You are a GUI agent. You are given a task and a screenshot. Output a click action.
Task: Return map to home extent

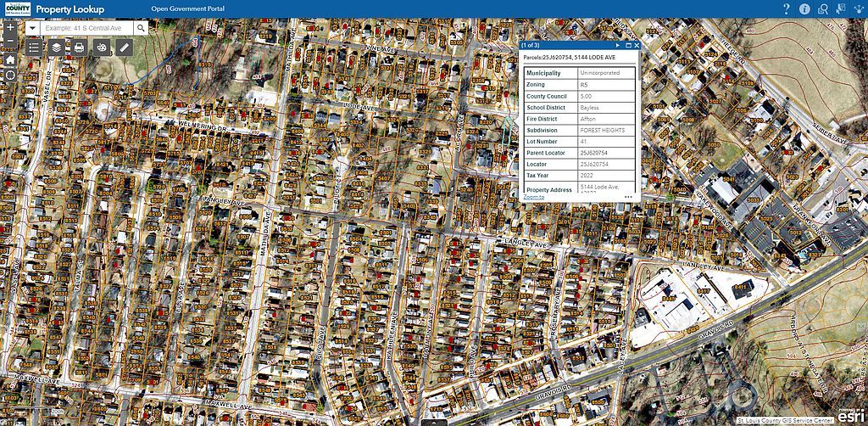pos(9,59)
